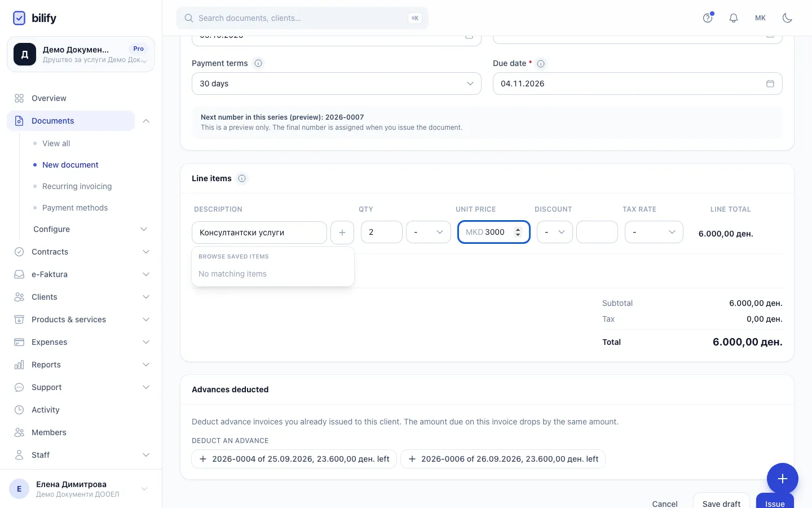Open the Елена Димитрова account menu
The width and height of the screenshot is (812, 508).
(81, 489)
